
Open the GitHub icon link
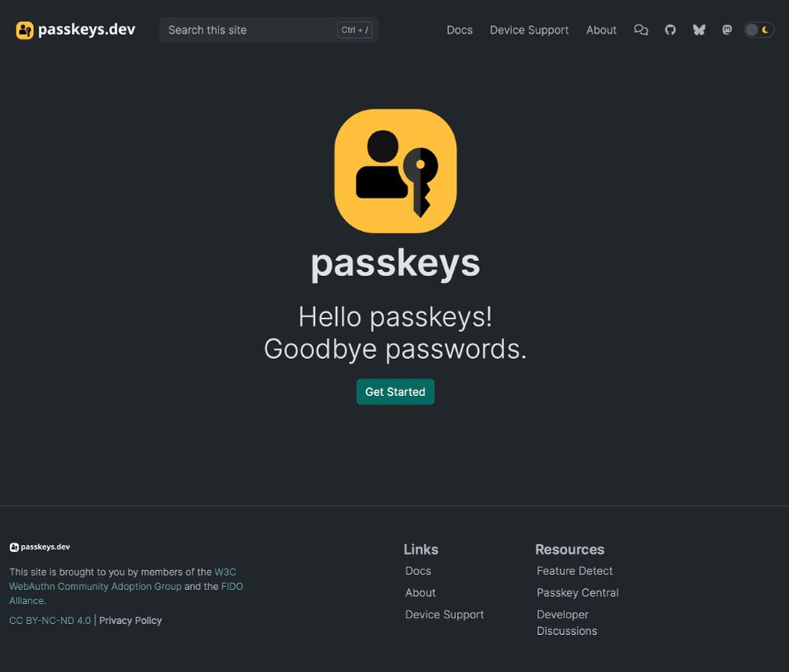click(670, 30)
